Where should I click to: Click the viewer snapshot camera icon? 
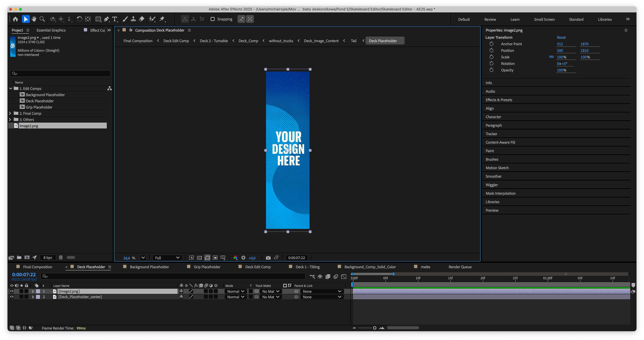coord(268,258)
